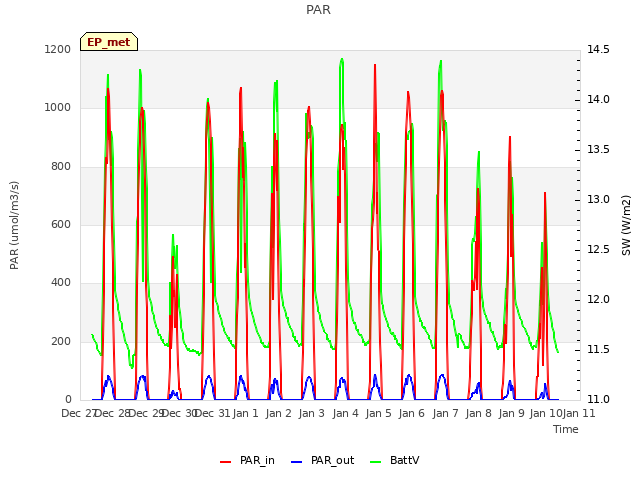The width and height of the screenshot is (640, 480).
Task: Click the 12.5 right axis tick label
Action: click(598, 249)
